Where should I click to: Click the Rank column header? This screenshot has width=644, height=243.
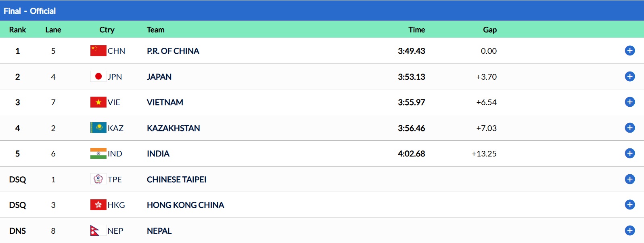point(17,30)
